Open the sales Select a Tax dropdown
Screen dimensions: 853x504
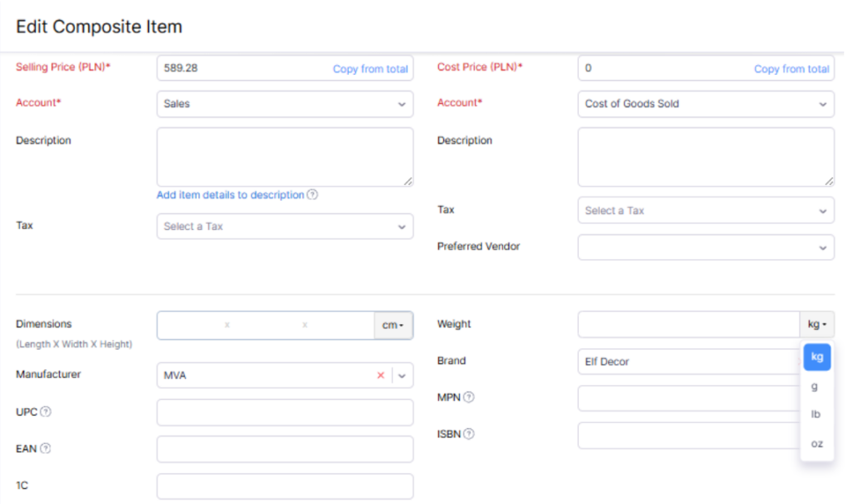285,227
